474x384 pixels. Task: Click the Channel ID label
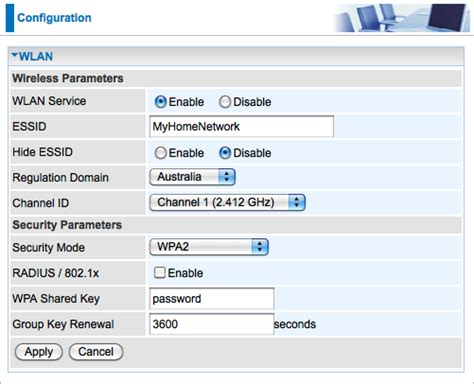[40, 203]
